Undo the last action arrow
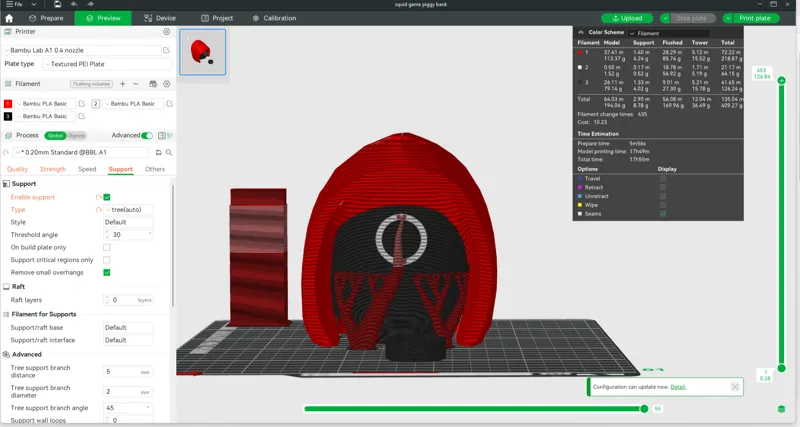Viewport: 800px width, 427px height. (x=74, y=4)
